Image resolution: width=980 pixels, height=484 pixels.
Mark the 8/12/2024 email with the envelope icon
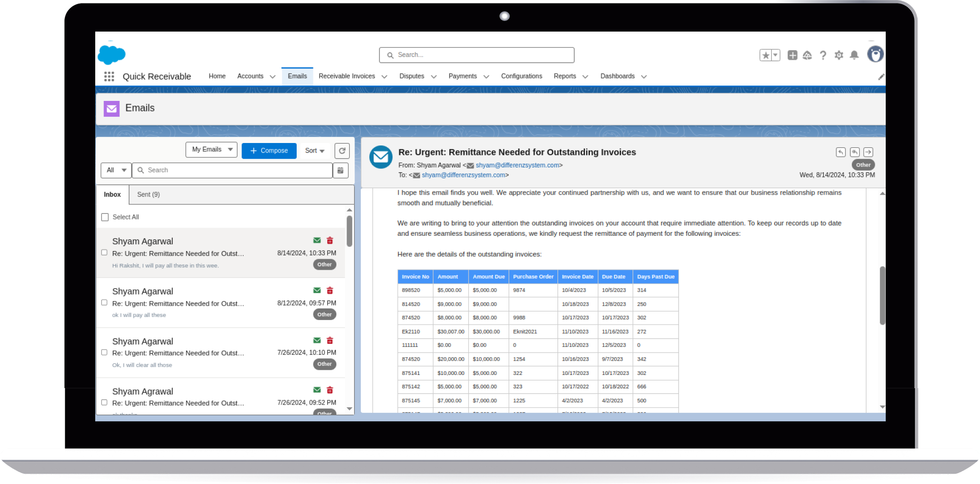click(316, 290)
